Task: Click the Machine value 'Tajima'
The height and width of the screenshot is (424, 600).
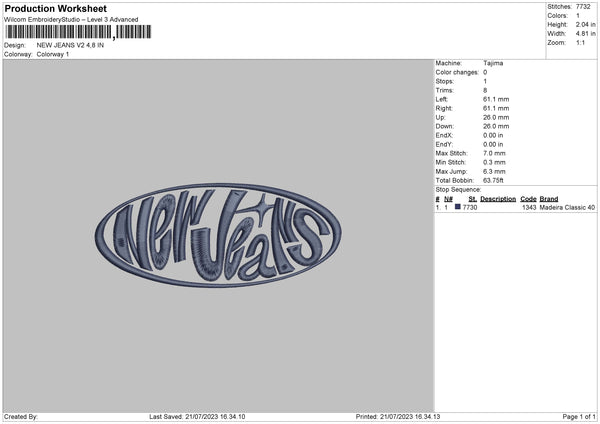Action: (x=493, y=63)
